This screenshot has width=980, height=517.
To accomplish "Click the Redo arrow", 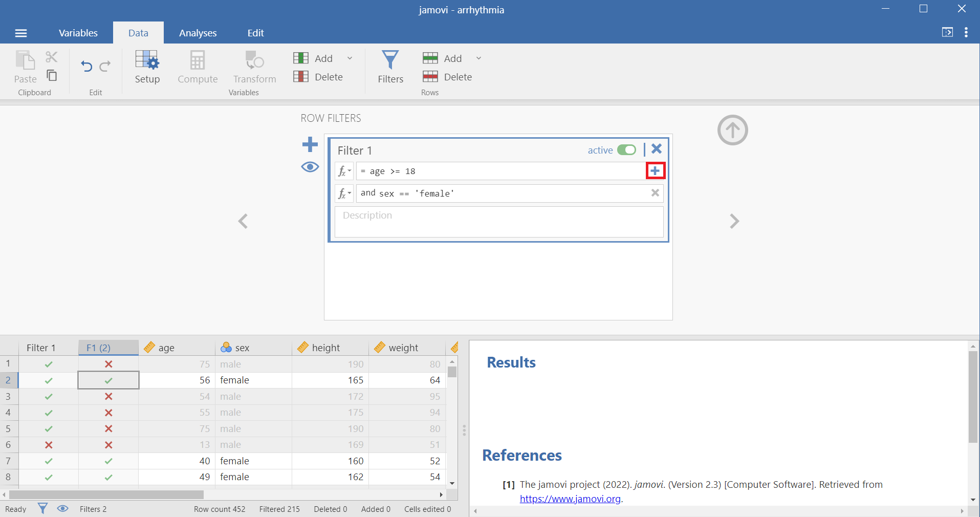I will (x=105, y=67).
